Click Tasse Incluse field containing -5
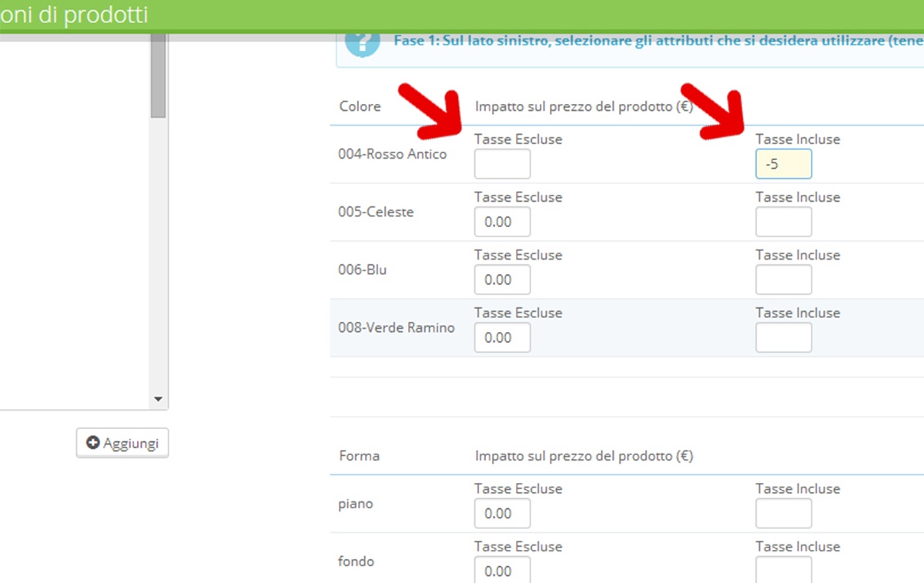Viewport: 924px width, 583px height. [x=783, y=164]
